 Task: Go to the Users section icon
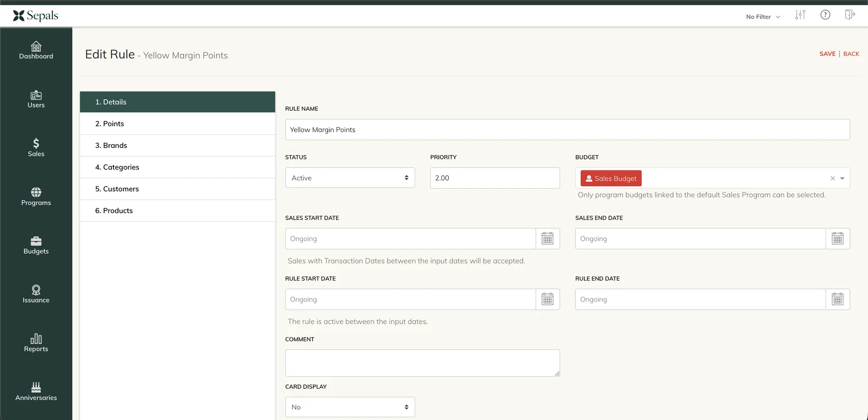36,95
